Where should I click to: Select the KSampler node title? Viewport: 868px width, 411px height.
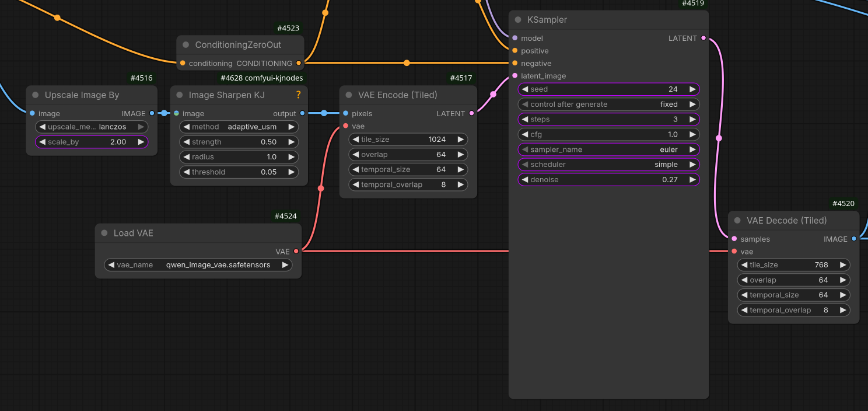[547, 20]
